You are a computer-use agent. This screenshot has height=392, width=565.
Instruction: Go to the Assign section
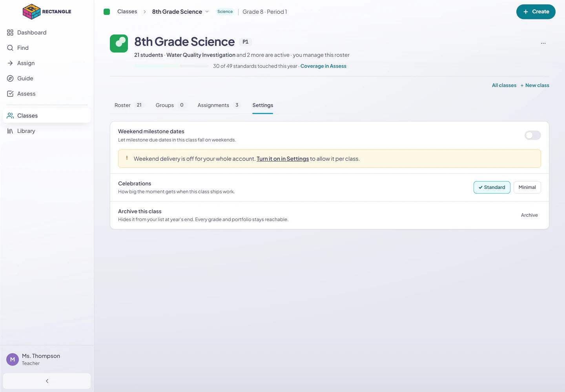tap(47, 63)
